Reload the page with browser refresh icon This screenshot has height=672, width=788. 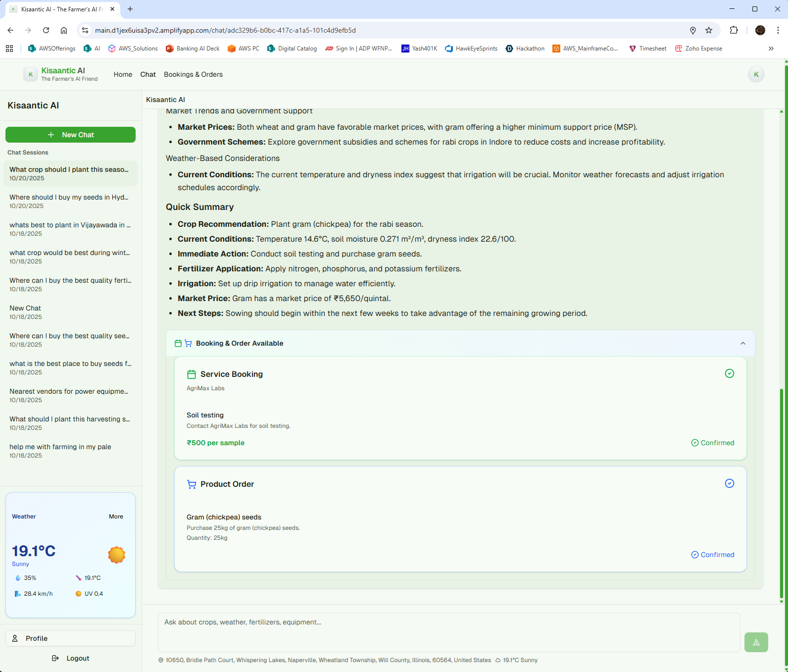point(46,30)
